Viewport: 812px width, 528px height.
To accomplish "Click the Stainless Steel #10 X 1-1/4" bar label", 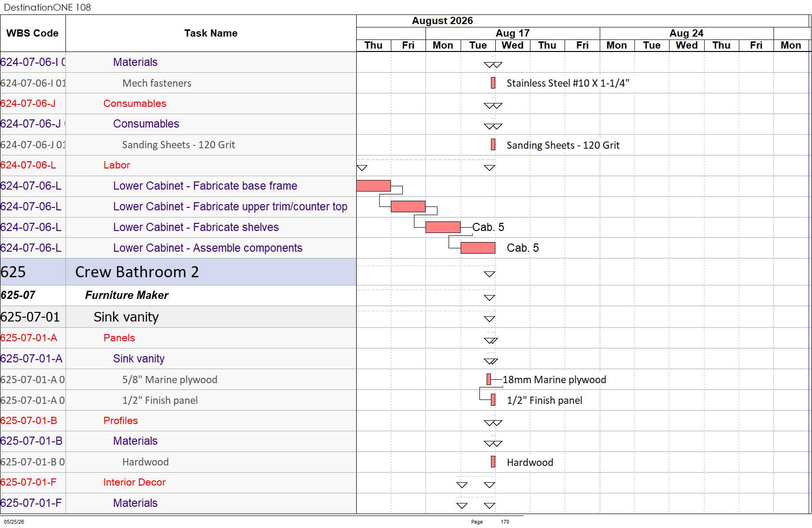I will pyautogui.click(x=568, y=83).
